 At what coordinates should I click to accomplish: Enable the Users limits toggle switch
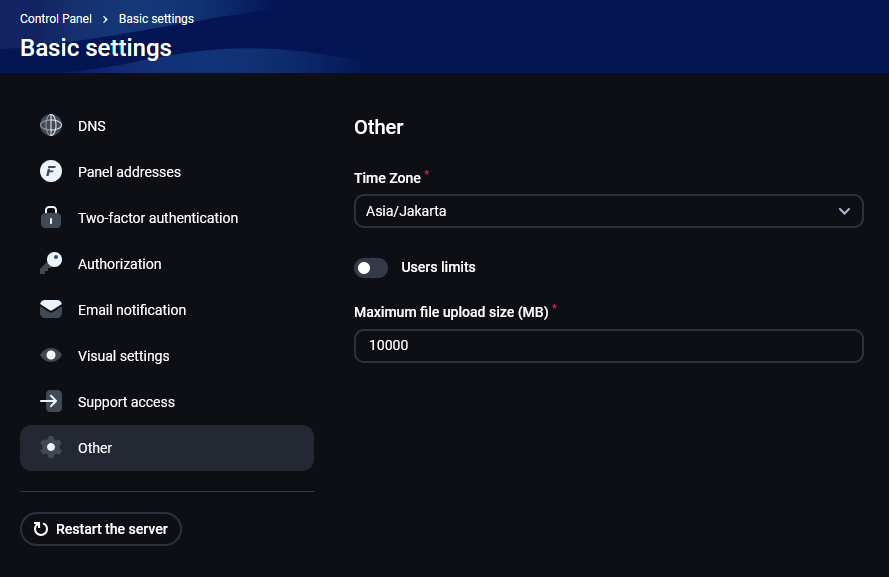click(x=371, y=268)
